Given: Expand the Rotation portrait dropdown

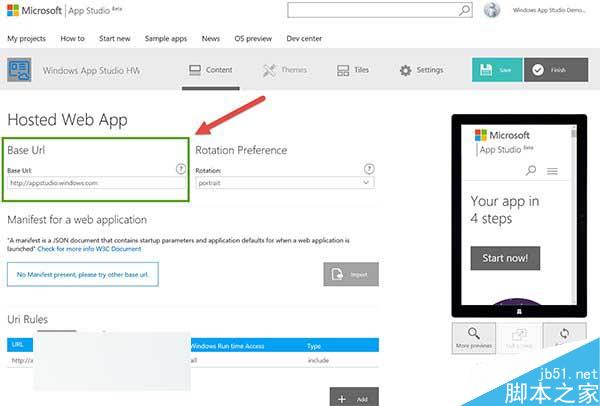Looking at the screenshot, I should click(x=285, y=183).
